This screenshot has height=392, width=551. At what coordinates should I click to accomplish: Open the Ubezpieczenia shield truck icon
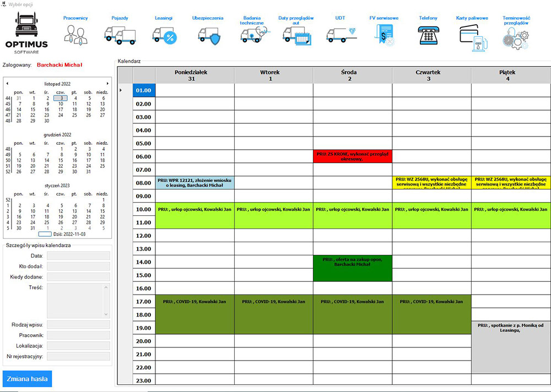click(x=208, y=35)
